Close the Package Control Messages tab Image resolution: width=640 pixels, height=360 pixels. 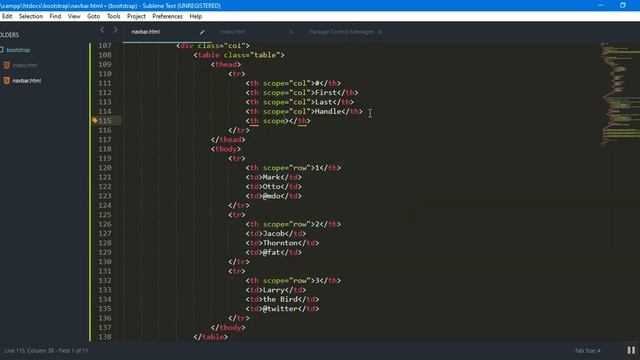point(380,32)
